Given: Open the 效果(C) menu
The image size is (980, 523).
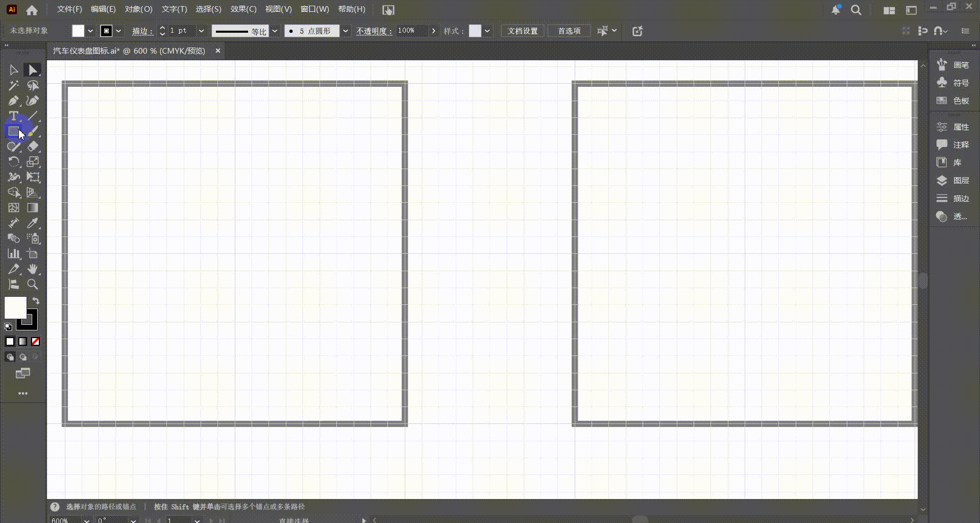Looking at the screenshot, I should click(243, 9).
